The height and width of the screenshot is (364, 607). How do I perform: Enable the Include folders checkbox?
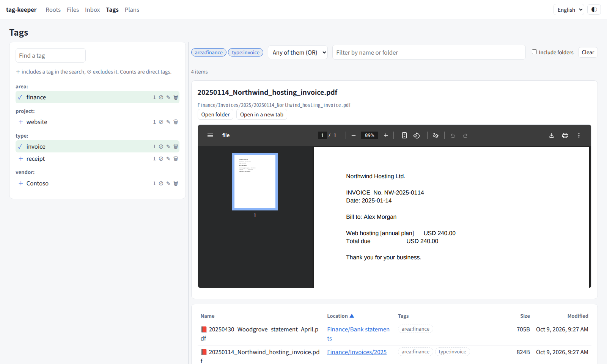tap(534, 52)
